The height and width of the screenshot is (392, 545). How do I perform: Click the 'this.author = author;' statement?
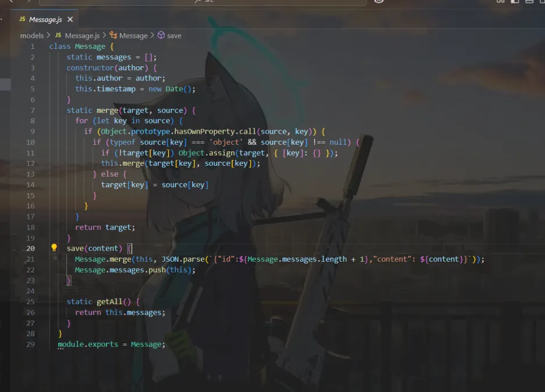120,79
